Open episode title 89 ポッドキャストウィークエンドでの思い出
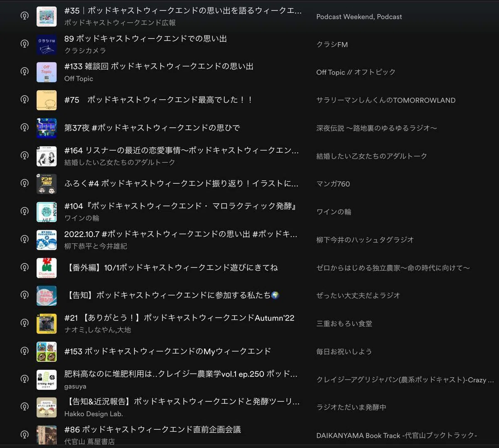Viewport: 499px width, 448px height. click(146, 39)
